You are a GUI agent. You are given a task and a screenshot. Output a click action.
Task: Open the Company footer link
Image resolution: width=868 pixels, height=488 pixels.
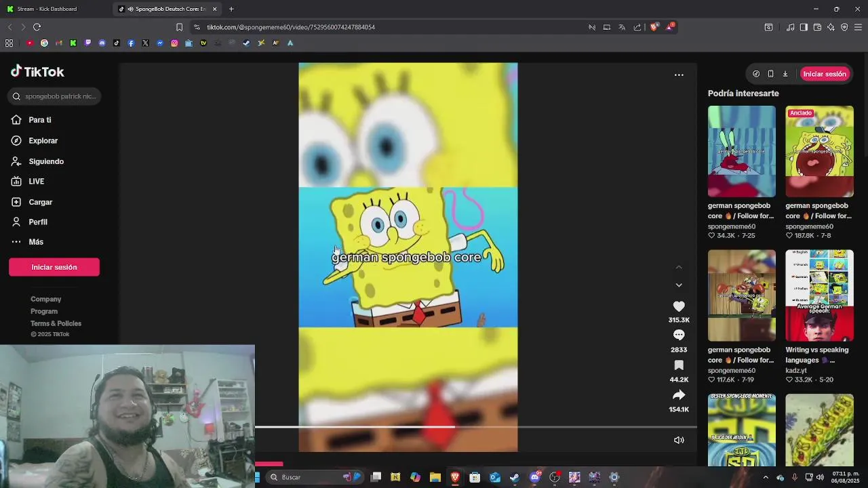pyautogui.click(x=45, y=299)
